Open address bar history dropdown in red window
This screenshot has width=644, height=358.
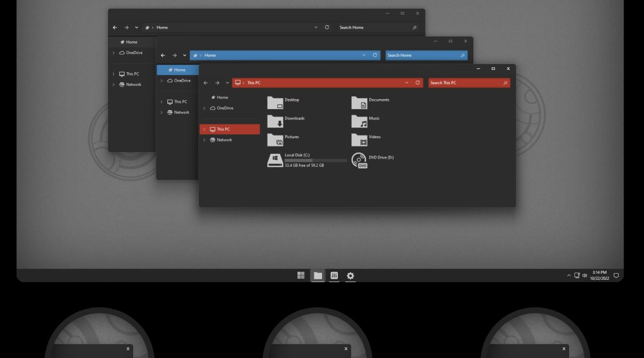click(407, 83)
